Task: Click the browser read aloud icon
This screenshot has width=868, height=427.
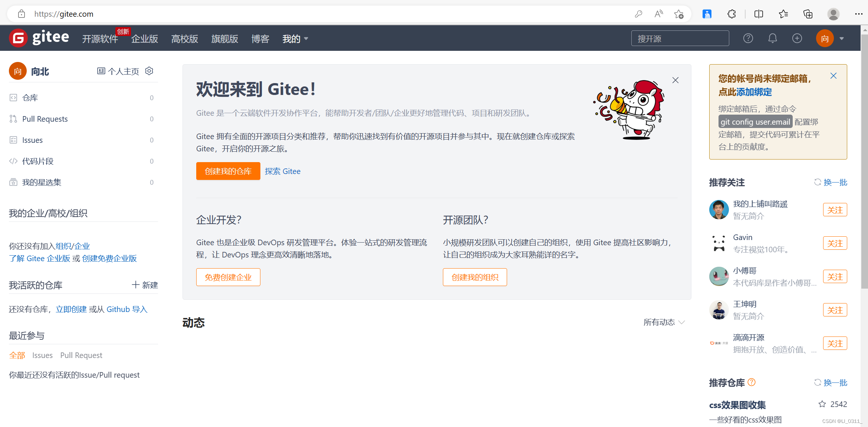Action: point(659,14)
